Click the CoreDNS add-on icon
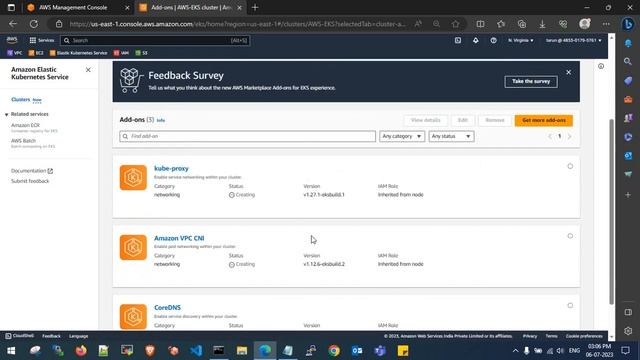This screenshot has height=360, width=640. pyautogui.click(x=133, y=316)
